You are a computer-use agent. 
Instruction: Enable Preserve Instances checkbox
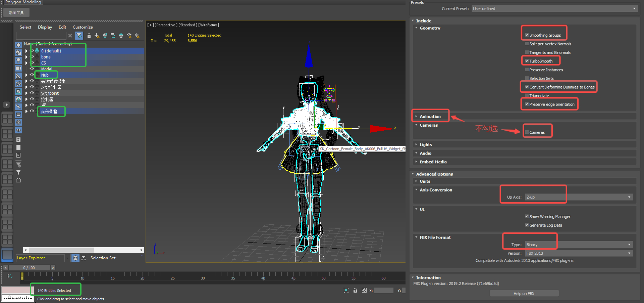527,70
